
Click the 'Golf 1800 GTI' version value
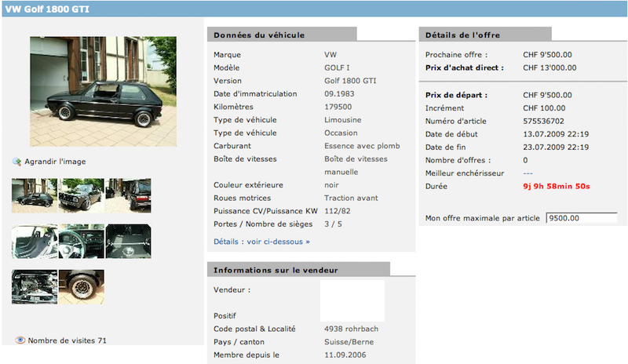click(x=350, y=81)
